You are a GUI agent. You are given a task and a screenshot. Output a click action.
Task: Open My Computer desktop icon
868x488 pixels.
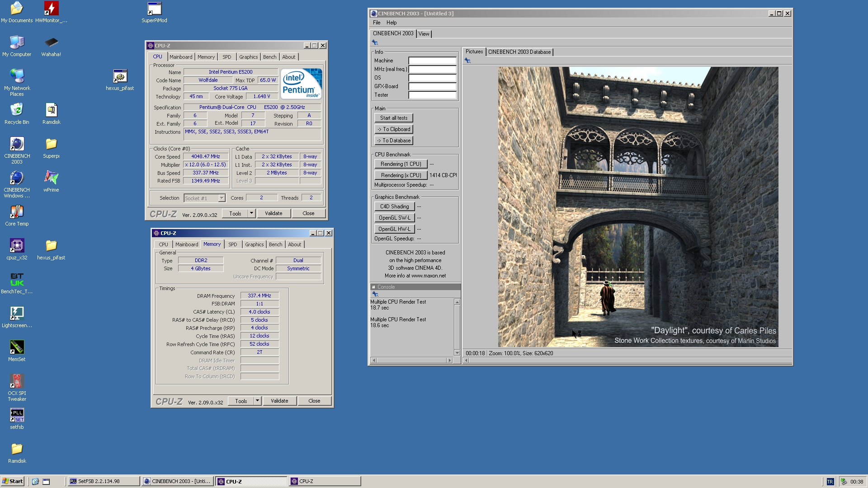(x=17, y=46)
